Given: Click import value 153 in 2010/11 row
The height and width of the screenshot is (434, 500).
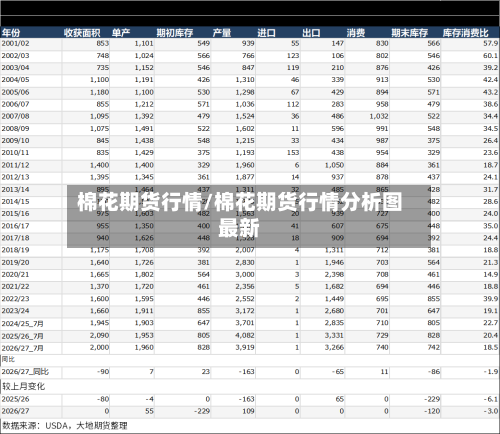Looking at the screenshot, I should [x=293, y=153].
